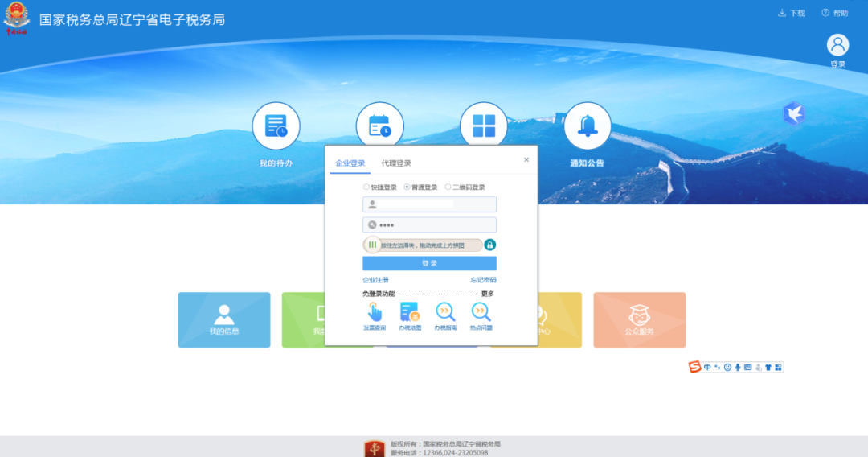The height and width of the screenshot is (457, 868).
Task: Switch to 企业登录 tab
Action: (x=350, y=163)
